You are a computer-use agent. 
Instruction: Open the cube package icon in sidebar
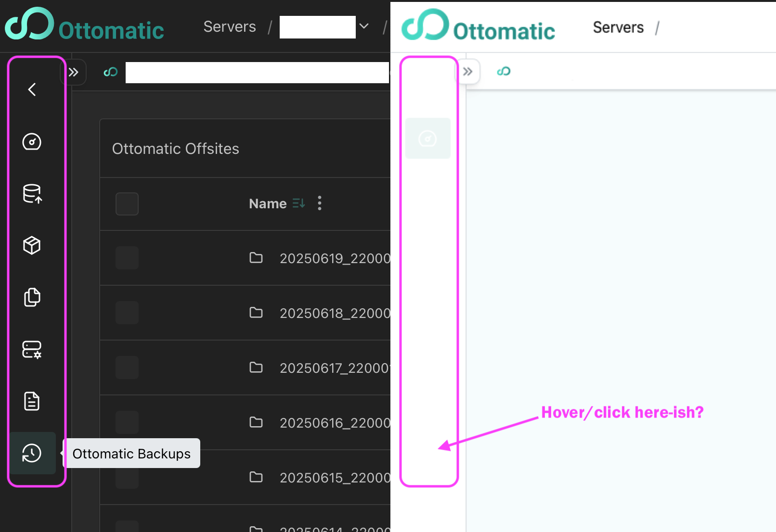[x=32, y=245]
